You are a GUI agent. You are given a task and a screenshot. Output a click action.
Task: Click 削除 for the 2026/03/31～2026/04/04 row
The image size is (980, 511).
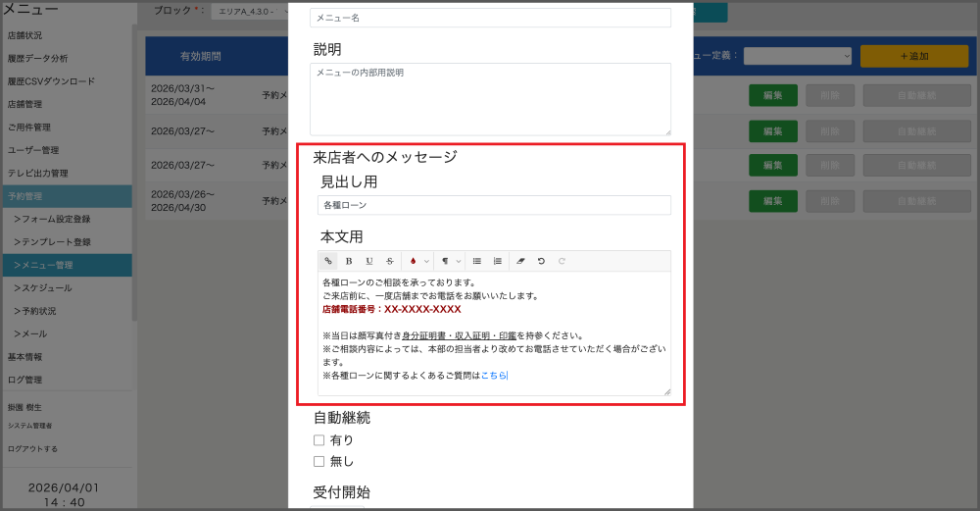[x=830, y=96]
